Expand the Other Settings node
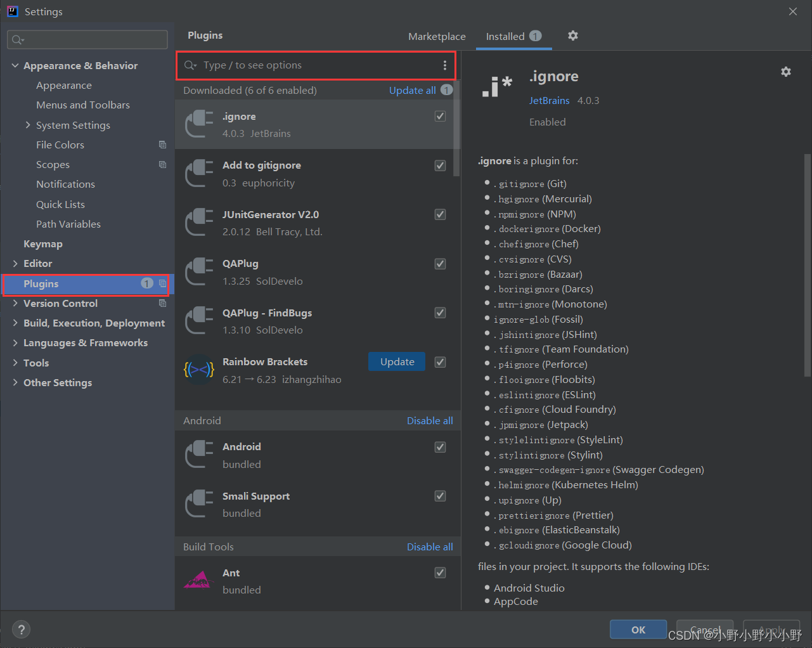Viewport: 812px width, 648px height. click(x=15, y=382)
